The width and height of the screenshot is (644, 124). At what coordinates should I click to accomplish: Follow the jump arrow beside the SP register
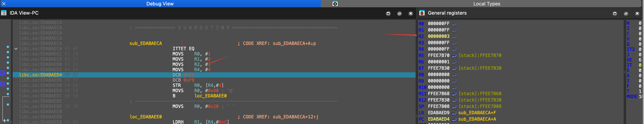pos(454,107)
